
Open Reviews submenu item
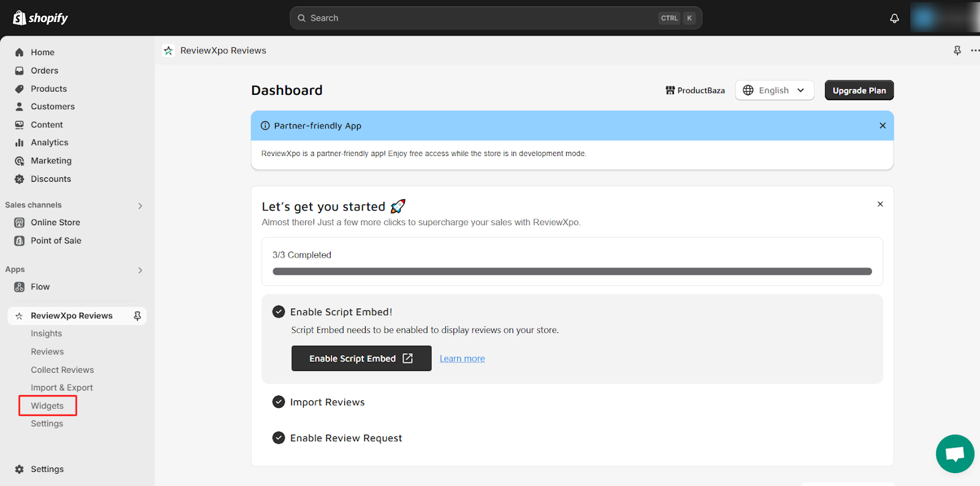click(47, 352)
